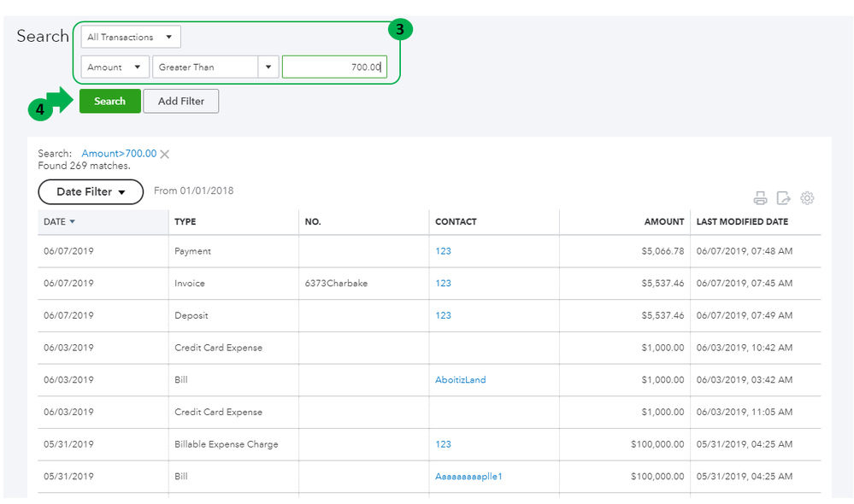Click the print icon above the table
Image resolution: width=854 pixels, height=504 pixels.
click(x=760, y=198)
